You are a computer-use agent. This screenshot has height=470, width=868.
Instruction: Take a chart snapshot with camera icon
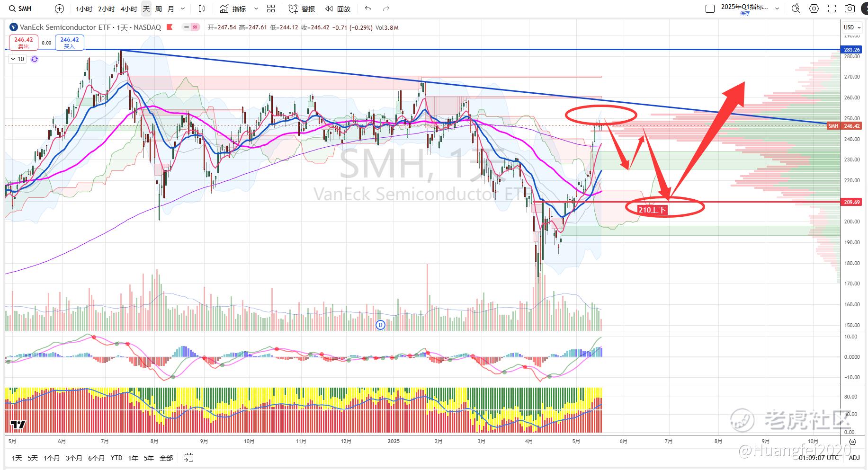[850, 9]
